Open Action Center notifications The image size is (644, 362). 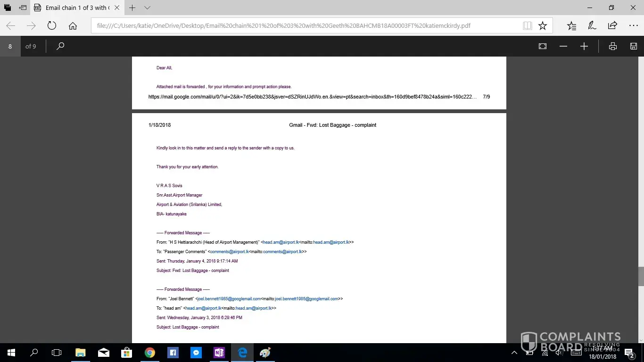(x=629, y=353)
